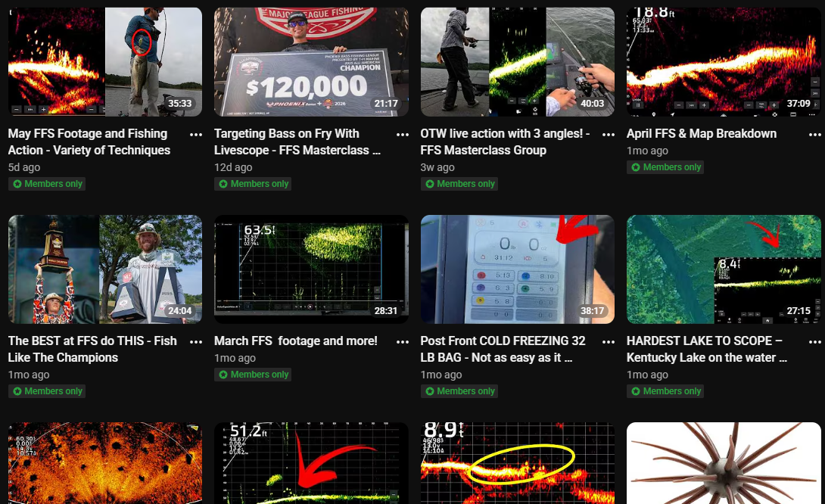This screenshot has width=825, height=504.
Task: Open the OTW live action 40:03 thumbnail
Action: pyautogui.click(x=518, y=61)
